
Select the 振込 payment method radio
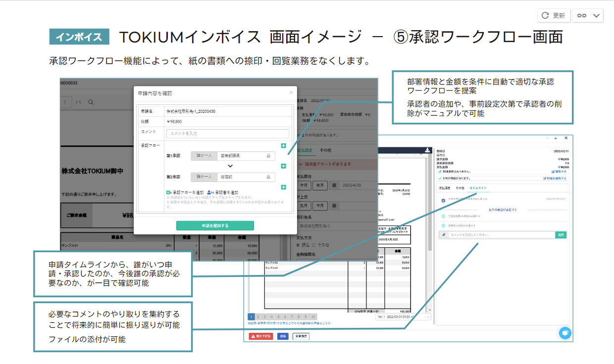tap(298, 245)
